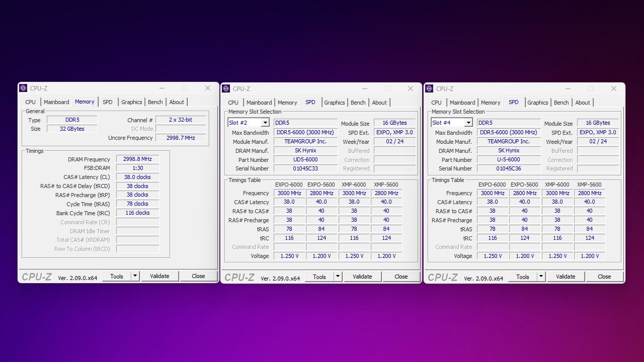Click the CPU-Z app icon in left window title bar
The image size is (644, 362).
[23, 88]
